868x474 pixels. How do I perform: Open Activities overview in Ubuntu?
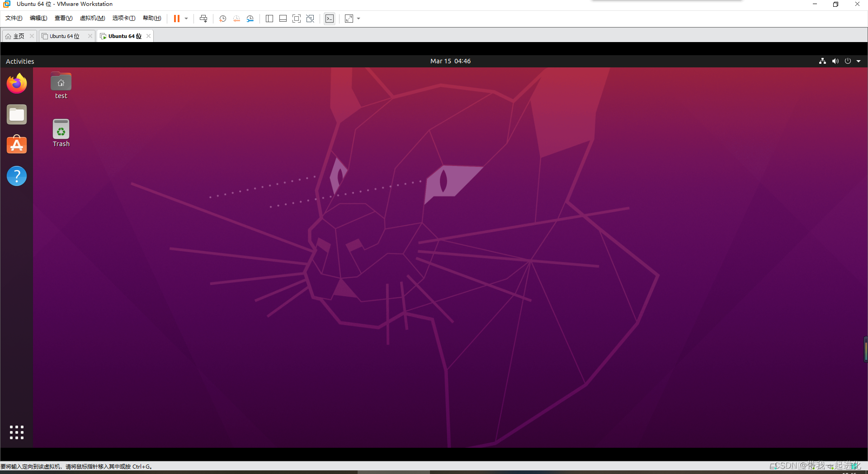[20, 61]
